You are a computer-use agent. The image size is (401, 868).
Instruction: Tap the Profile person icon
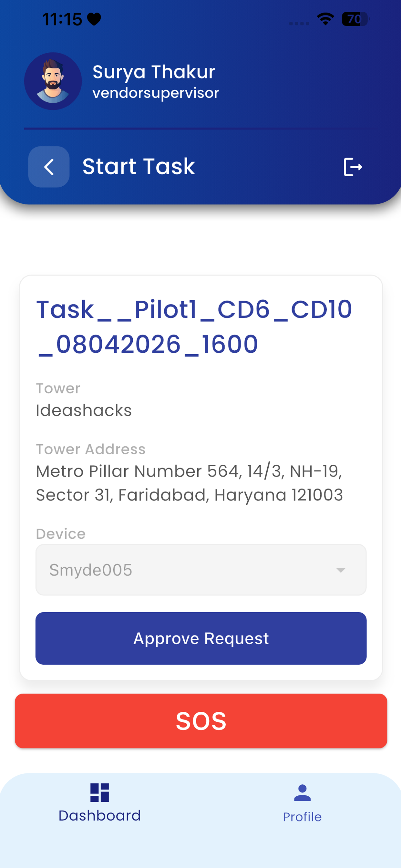(302, 793)
